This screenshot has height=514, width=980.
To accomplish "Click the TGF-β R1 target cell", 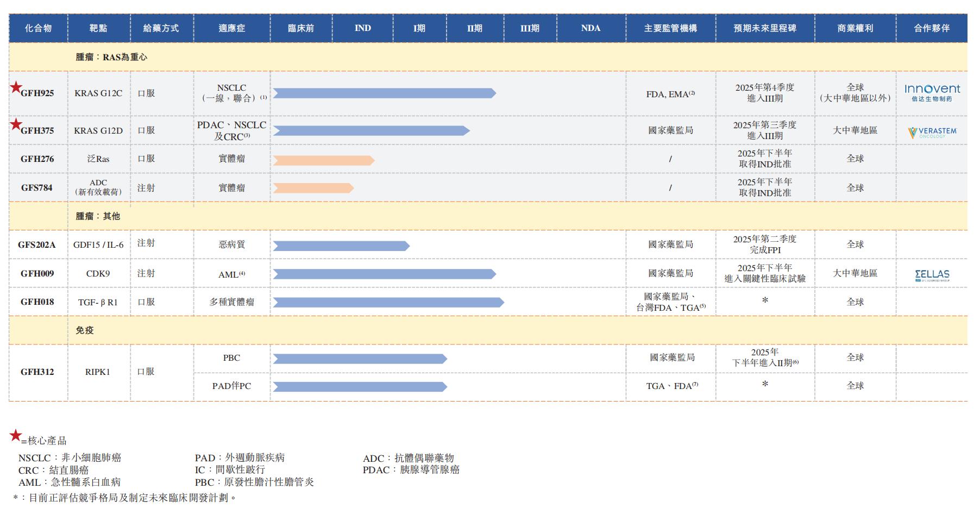I will 98,303.
